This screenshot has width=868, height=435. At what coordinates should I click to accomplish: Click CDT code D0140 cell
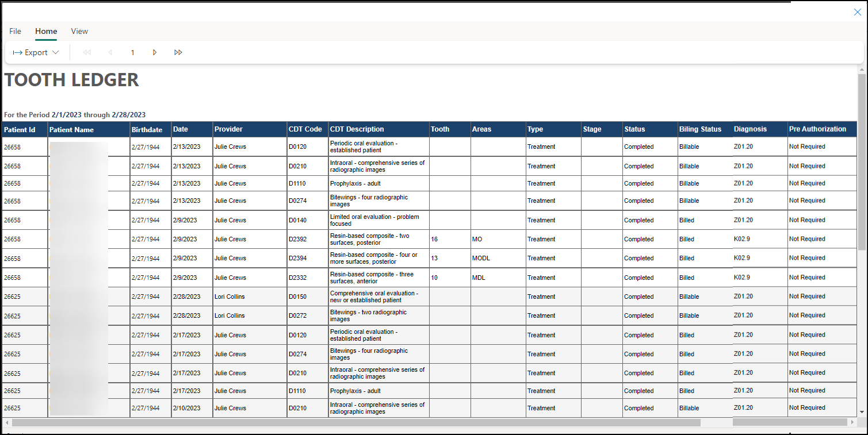point(308,220)
